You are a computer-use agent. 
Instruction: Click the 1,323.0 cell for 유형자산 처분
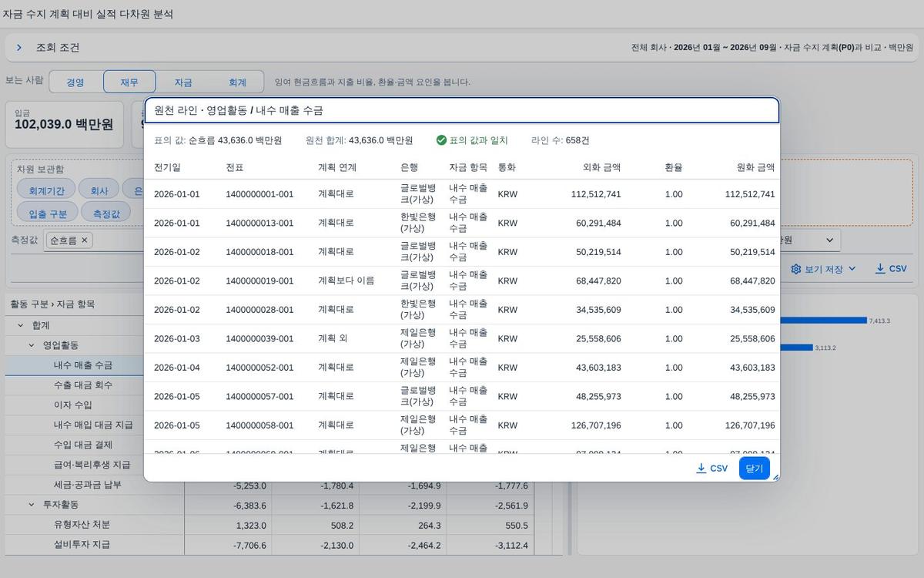(228, 526)
